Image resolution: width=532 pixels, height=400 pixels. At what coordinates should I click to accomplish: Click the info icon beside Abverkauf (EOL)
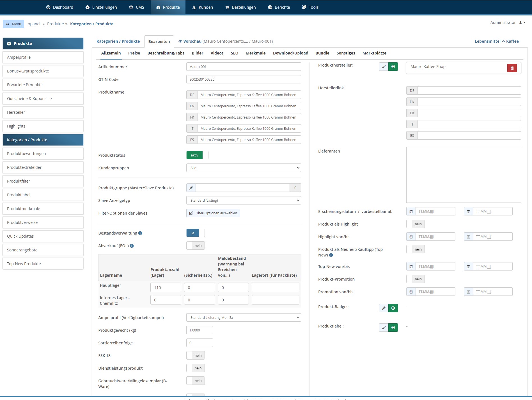[132, 246]
